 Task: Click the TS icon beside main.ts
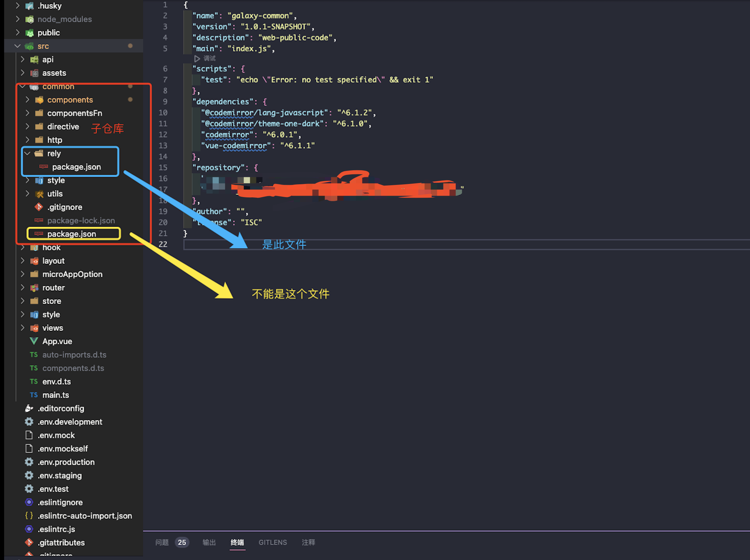click(x=34, y=395)
